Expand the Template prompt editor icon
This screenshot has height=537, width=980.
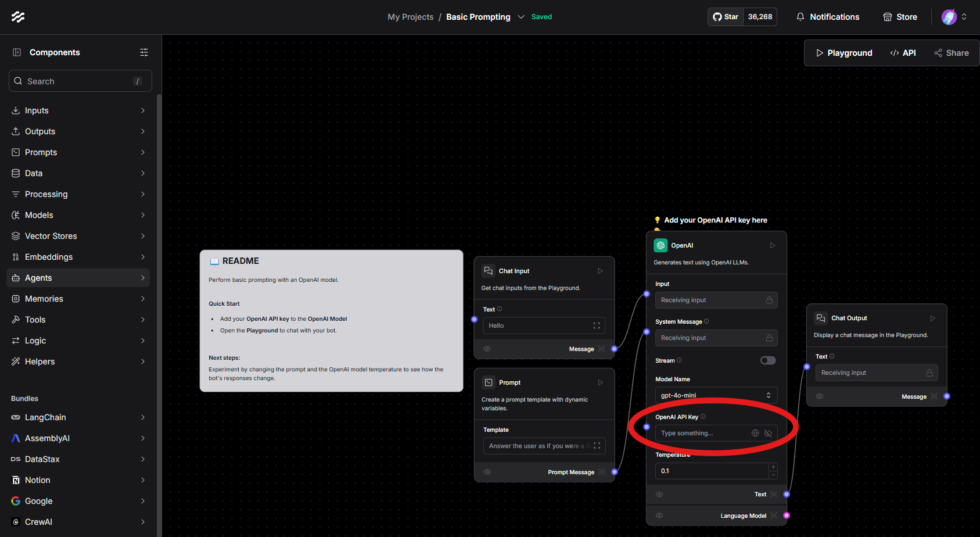(x=597, y=446)
